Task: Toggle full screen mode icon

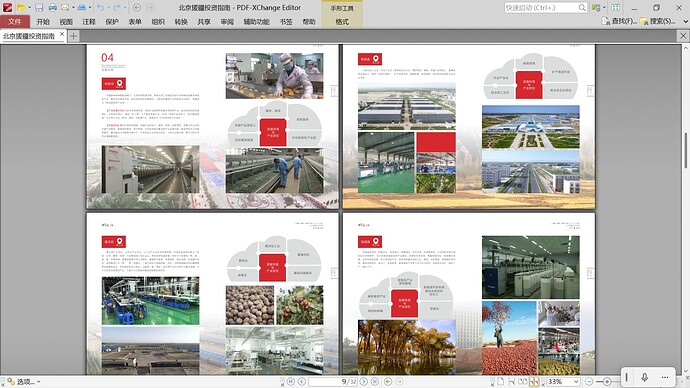Action: pyautogui.click(x=616, y=7)
